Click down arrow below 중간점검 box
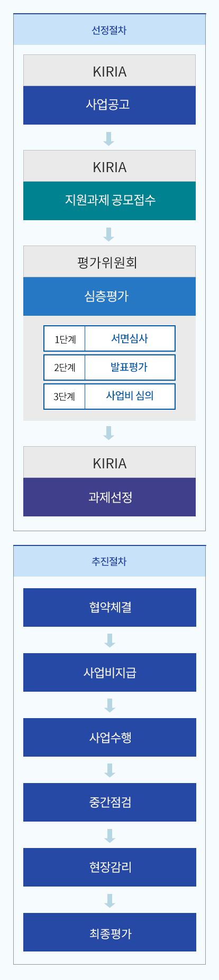The width and height of the screenshot is (219, 980). click(x=109, y=835)
